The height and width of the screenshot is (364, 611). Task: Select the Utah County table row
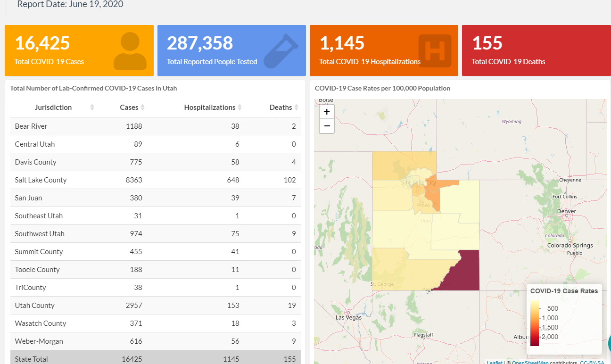(156, 306)
